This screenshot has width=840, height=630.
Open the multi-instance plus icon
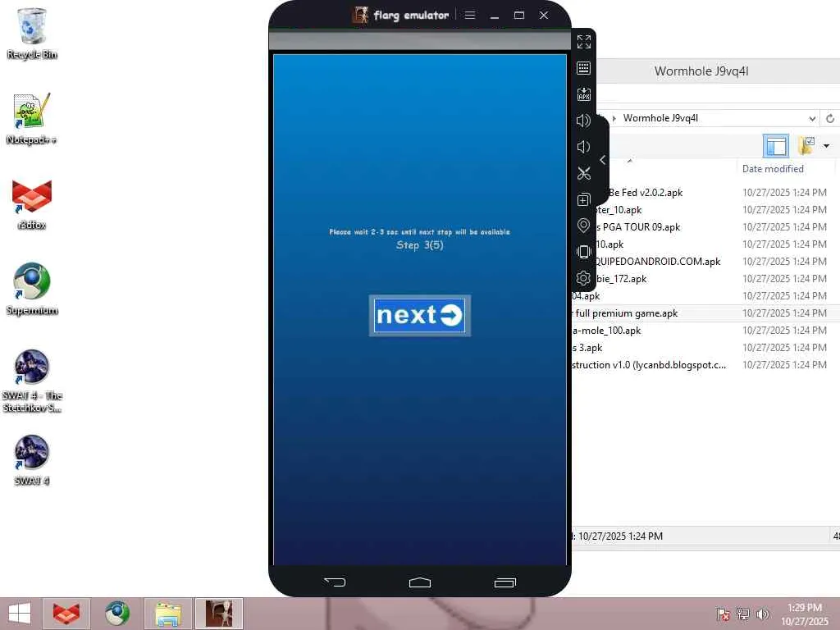583,200
